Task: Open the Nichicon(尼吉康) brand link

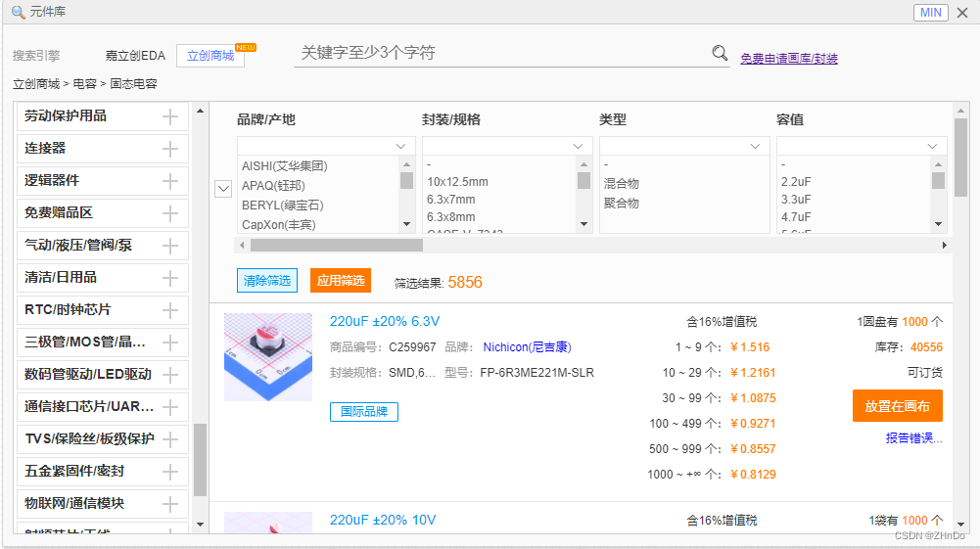Action: coord(527,347)
